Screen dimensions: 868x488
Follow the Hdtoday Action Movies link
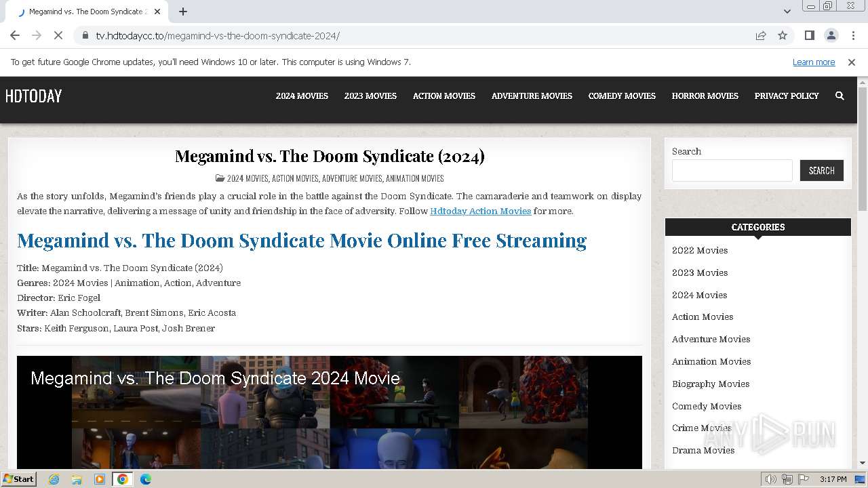point(480,211)
